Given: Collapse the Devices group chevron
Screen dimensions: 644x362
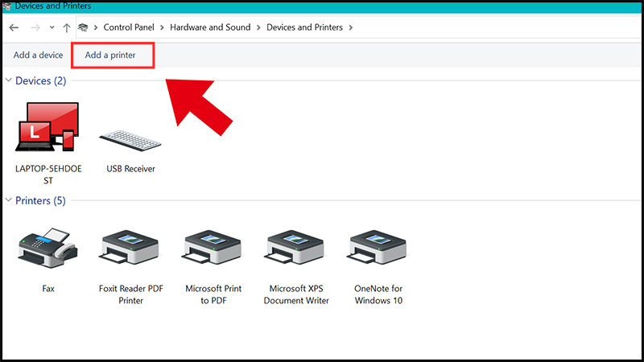Looking at the screenshot, I should pyautogui.click(x=9, y=80).
